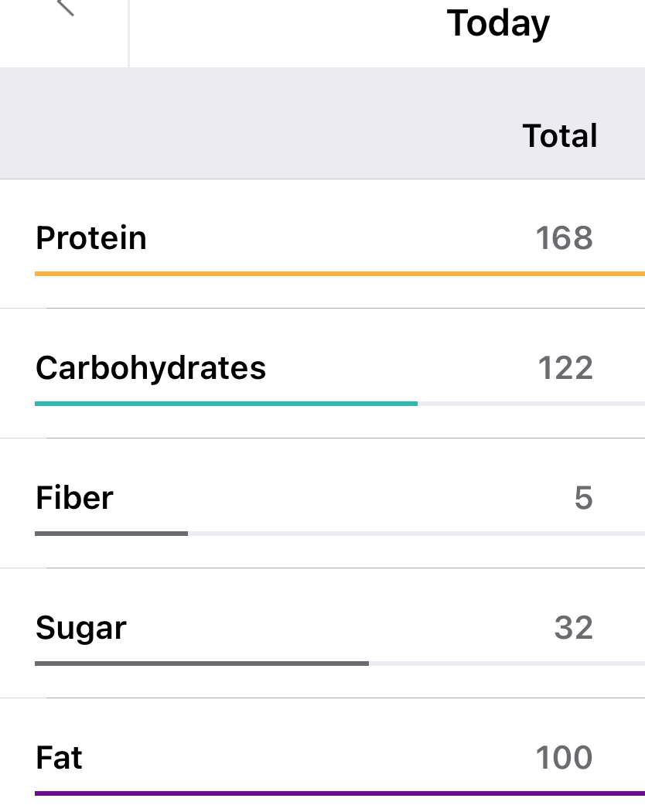Click the Protein total value 168
Viewport: 645px width, 812px height.
point(565,237)
